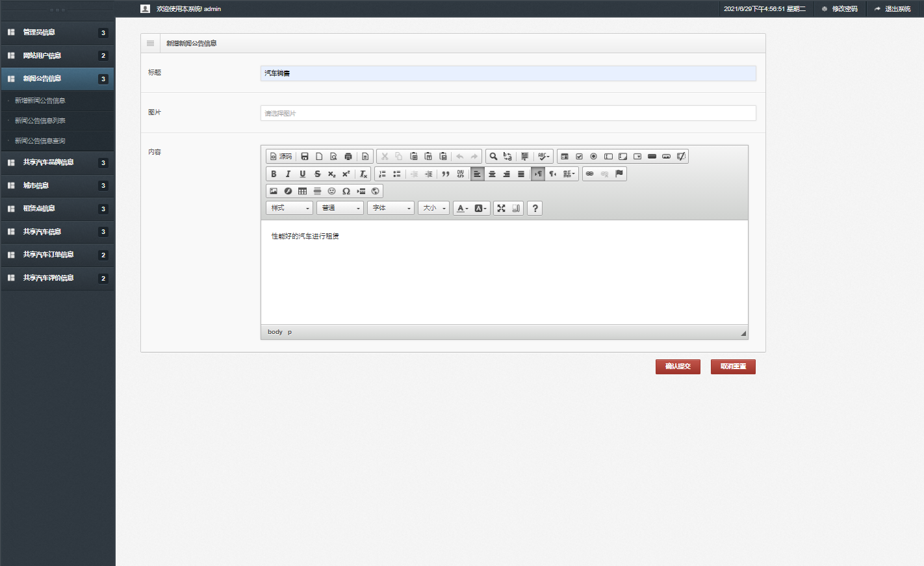
Task: Toggle right text alignment
Action: 506,174
